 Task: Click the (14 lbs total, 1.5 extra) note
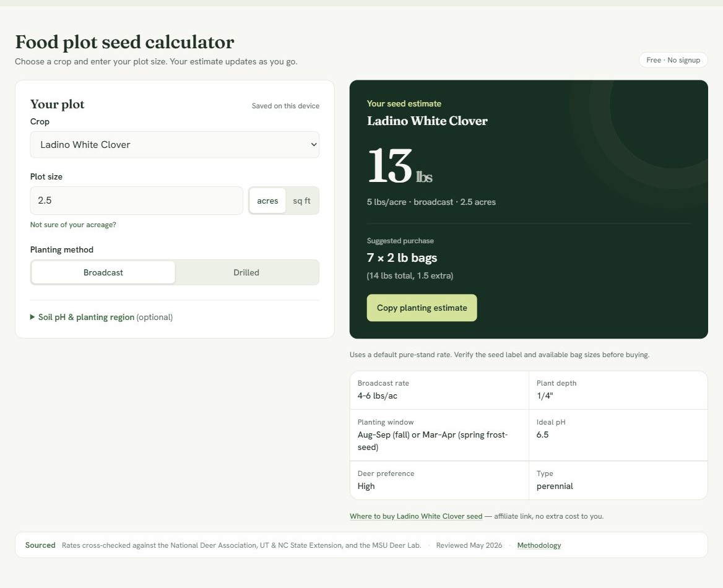tap(410, 276)
